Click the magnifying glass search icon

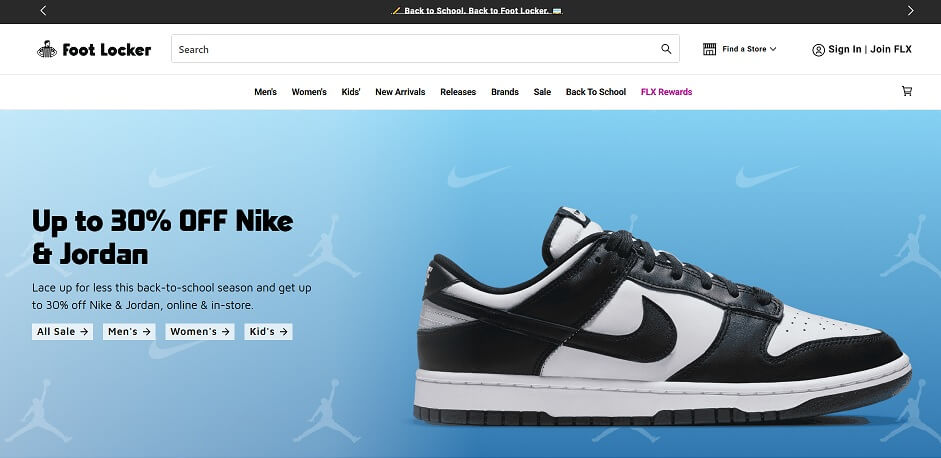666,49
